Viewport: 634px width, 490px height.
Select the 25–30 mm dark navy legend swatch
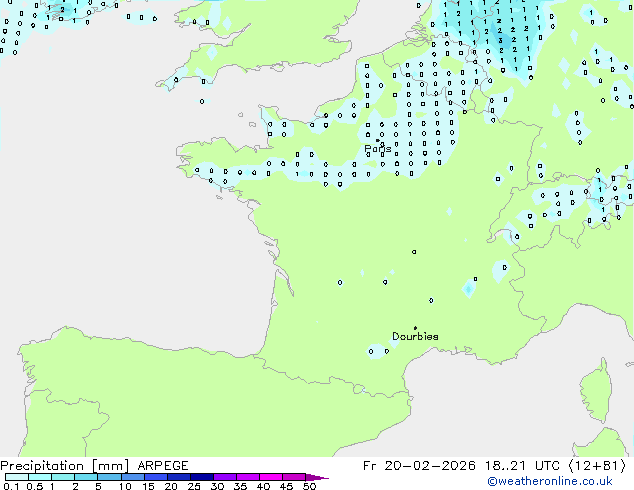pyautogui.click(x=202, y=477)
